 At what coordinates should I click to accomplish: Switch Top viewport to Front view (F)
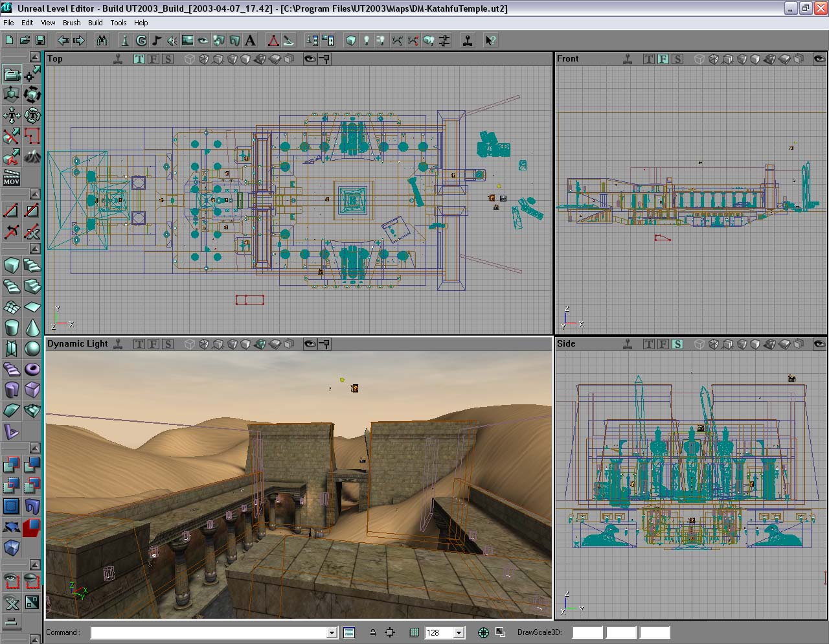coord(153,59)
